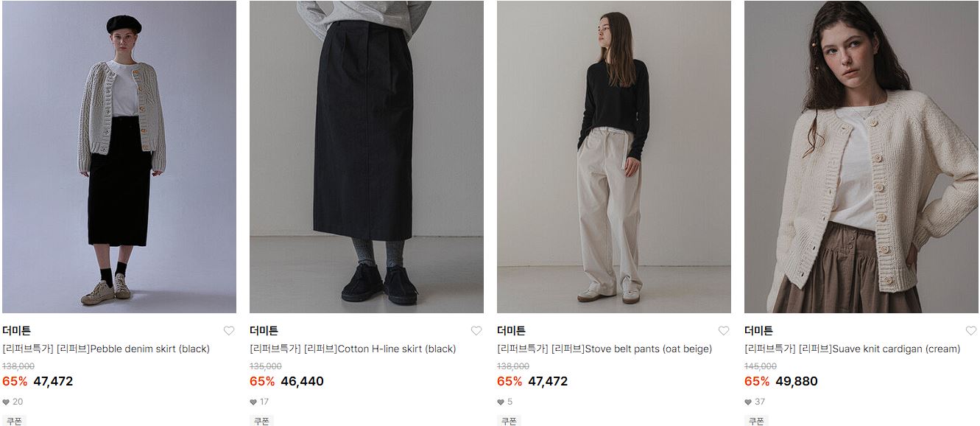Image resolution: width=980 pixels, height=426 pixels.
Task: Open the Suave knit cardigan product photo
Action: coord(861,157)
